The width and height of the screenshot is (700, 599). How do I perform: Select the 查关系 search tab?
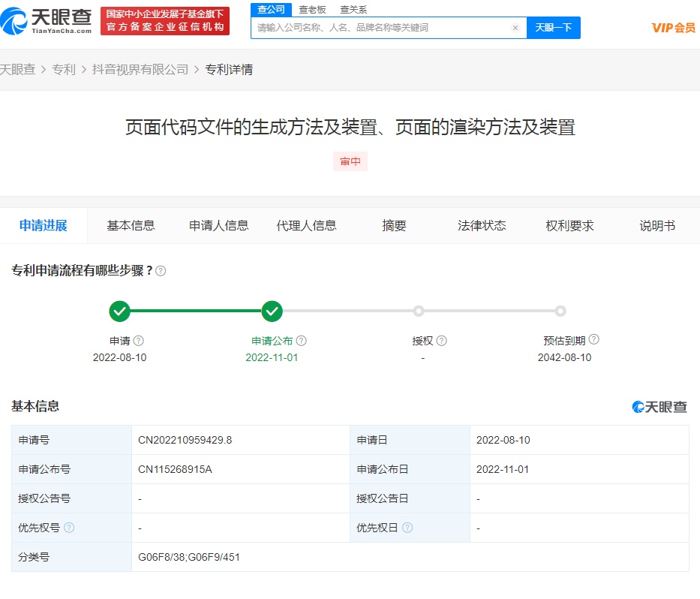[x=353, y=9]
